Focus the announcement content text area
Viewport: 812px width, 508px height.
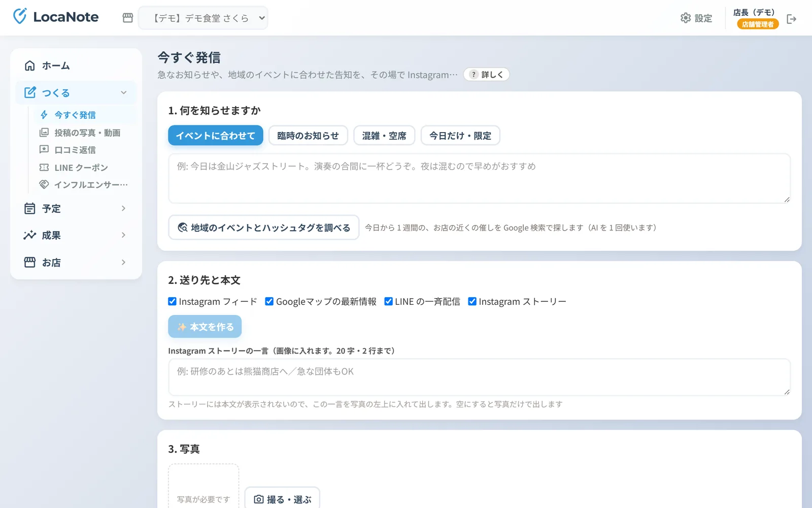point(480,178)
